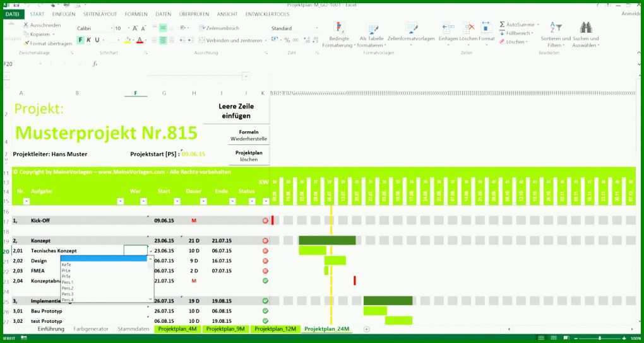Open Bedingte Formatierung

(x=339, y=35)
